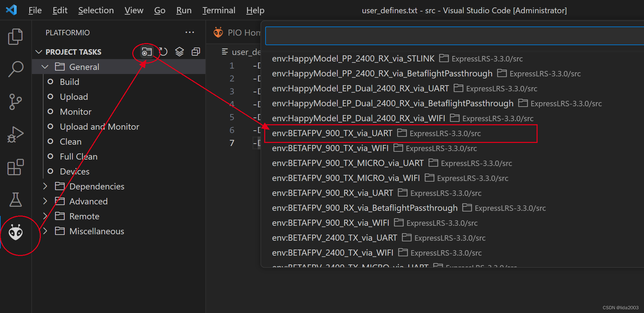644x313 pixels.
Task: Open the Edit menu
Action: point(60,11)
